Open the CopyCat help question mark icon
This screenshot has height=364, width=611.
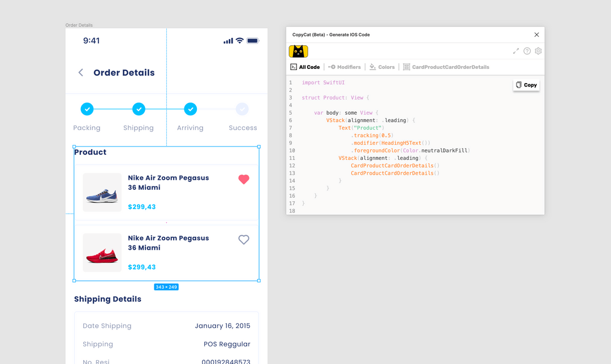527,51
